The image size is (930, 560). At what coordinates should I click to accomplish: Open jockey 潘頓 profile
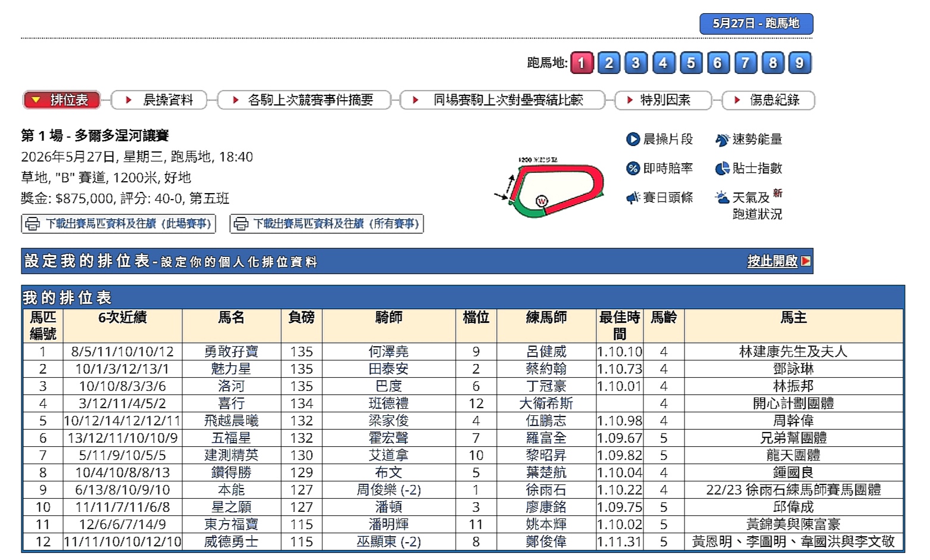click(388, 507)
